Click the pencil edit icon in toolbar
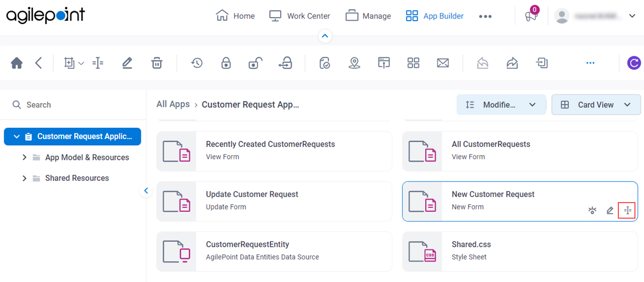 point(127,63)
